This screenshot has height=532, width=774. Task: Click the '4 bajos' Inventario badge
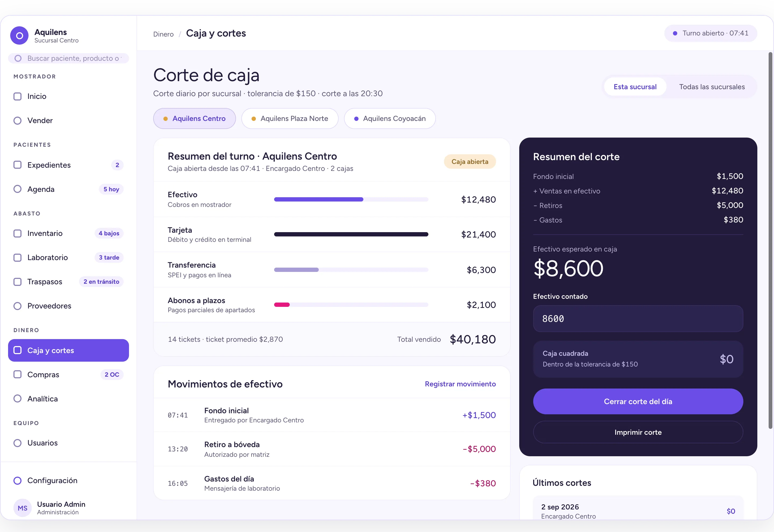(109, 233)
